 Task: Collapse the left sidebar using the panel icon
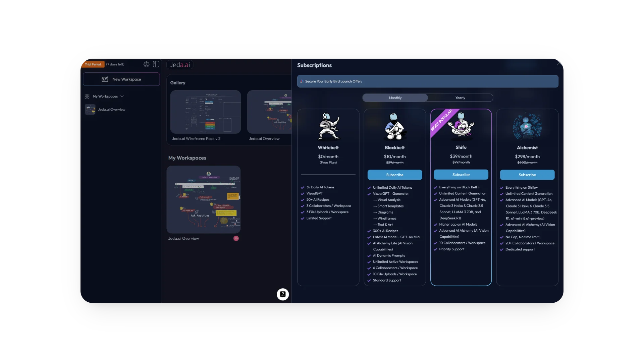pyautogui.click(x=156, y=64)
